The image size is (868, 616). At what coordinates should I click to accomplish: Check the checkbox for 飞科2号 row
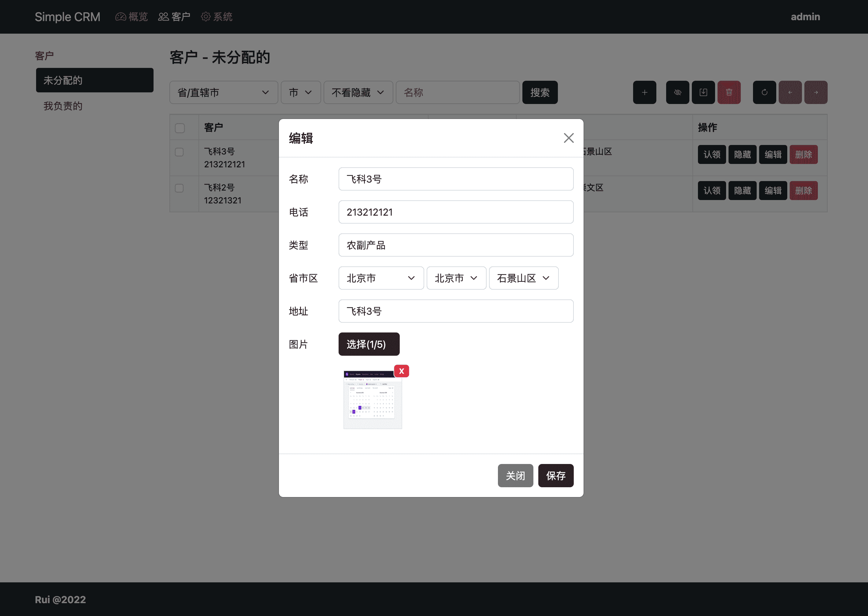179,188
